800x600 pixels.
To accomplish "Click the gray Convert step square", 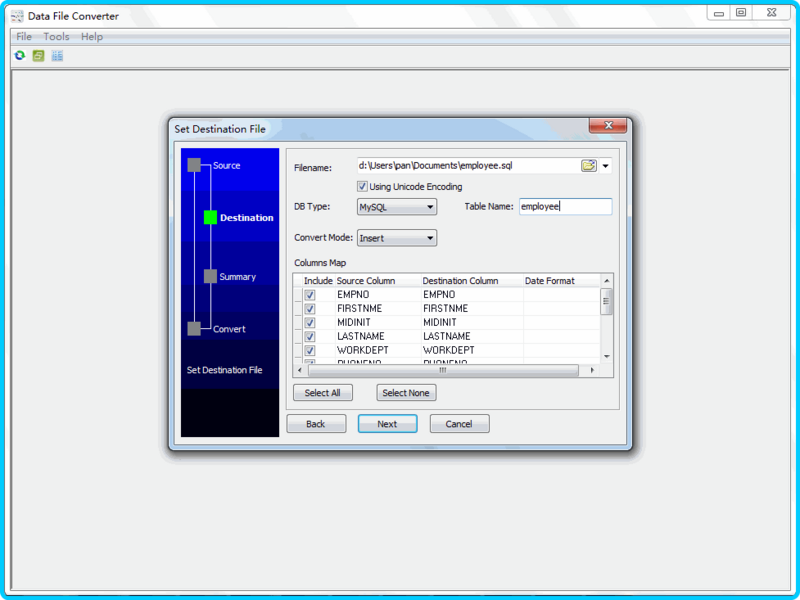I will [x=194, y=329].
